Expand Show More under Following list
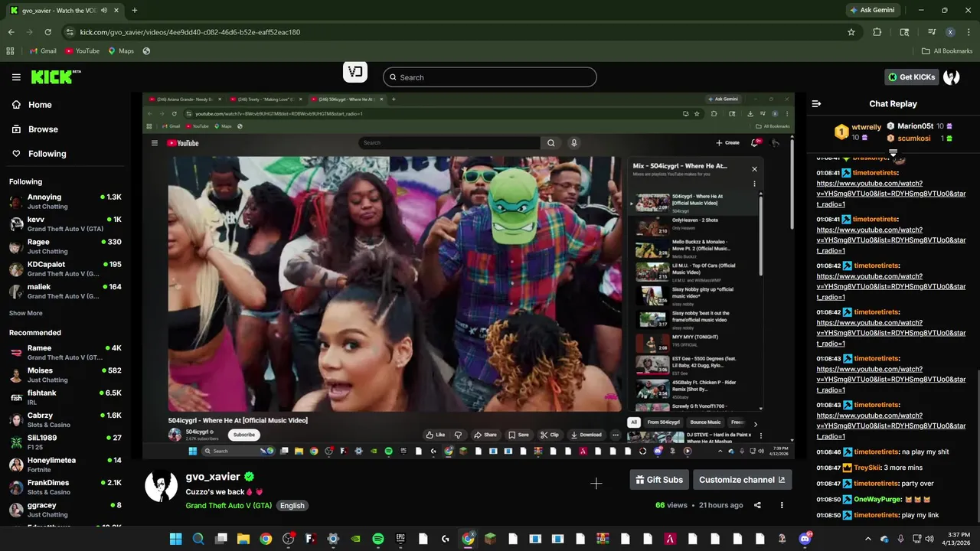This screenshot has width=980, height=551. 25,313
